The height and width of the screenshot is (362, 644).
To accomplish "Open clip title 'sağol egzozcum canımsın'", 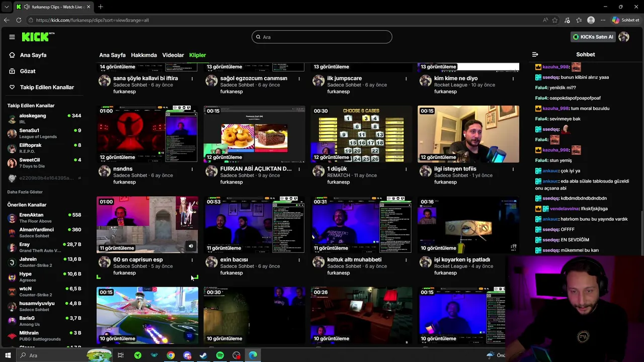I will pos(254,78).
